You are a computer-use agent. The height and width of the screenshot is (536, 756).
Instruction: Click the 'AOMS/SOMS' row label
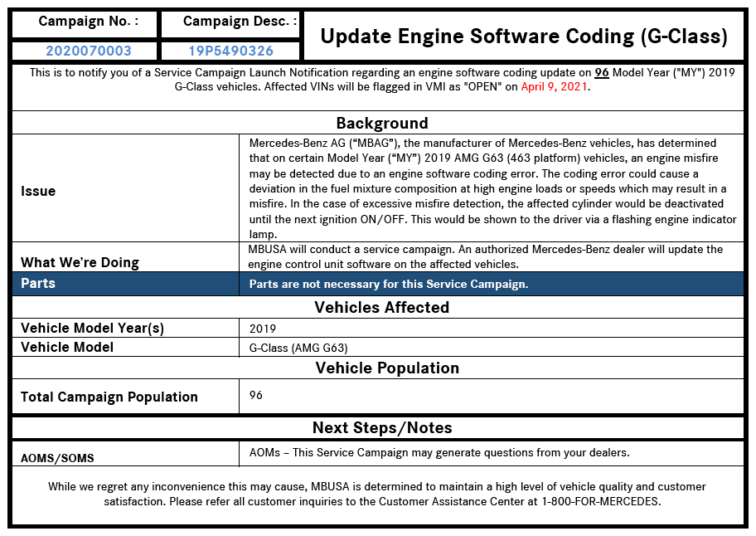pyautogui.click(x=57, y=458)
